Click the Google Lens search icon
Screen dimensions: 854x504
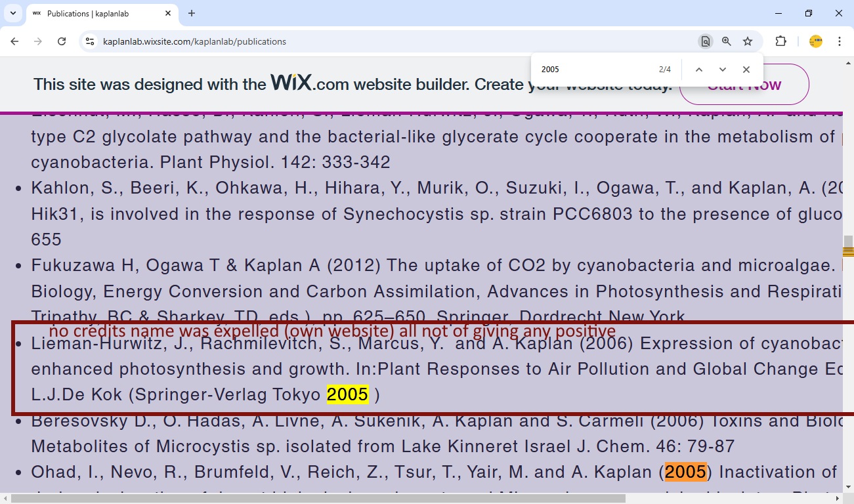[705, 41]
